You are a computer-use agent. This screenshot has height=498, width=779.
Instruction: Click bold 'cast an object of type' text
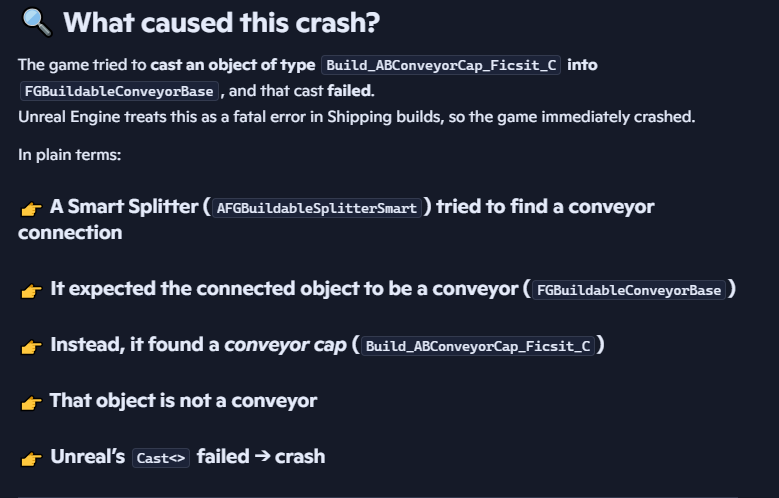232,65
